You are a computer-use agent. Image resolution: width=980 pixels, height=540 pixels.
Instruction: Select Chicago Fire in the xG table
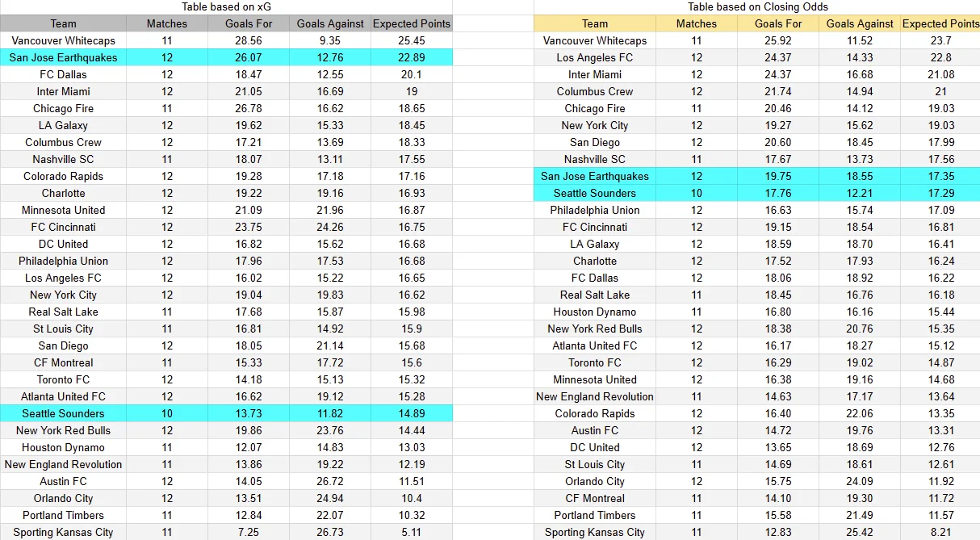64,108
